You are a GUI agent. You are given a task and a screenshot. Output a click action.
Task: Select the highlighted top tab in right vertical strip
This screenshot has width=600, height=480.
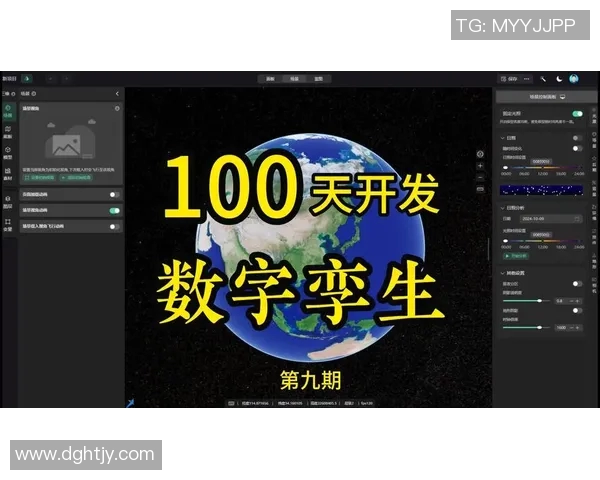tap(594, 116)
